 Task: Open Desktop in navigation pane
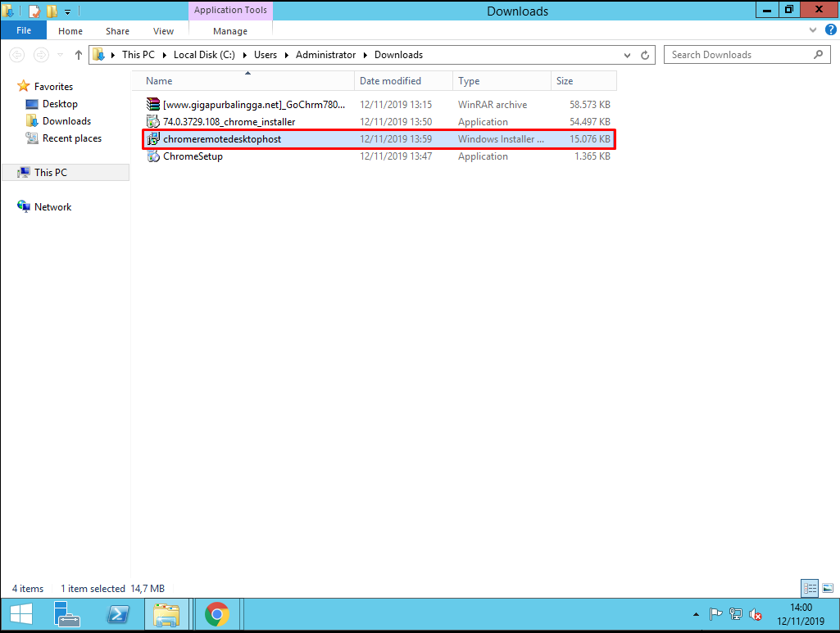click(60, 104)
